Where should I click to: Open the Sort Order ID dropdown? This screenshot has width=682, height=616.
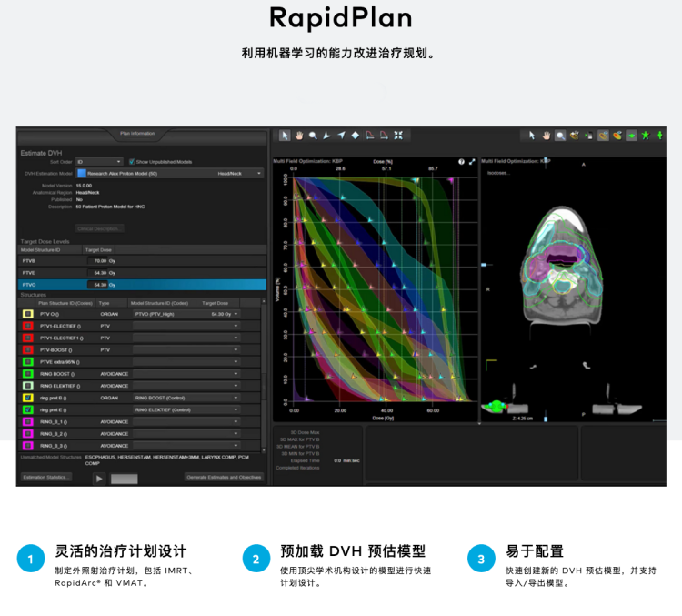coord(99,162)
